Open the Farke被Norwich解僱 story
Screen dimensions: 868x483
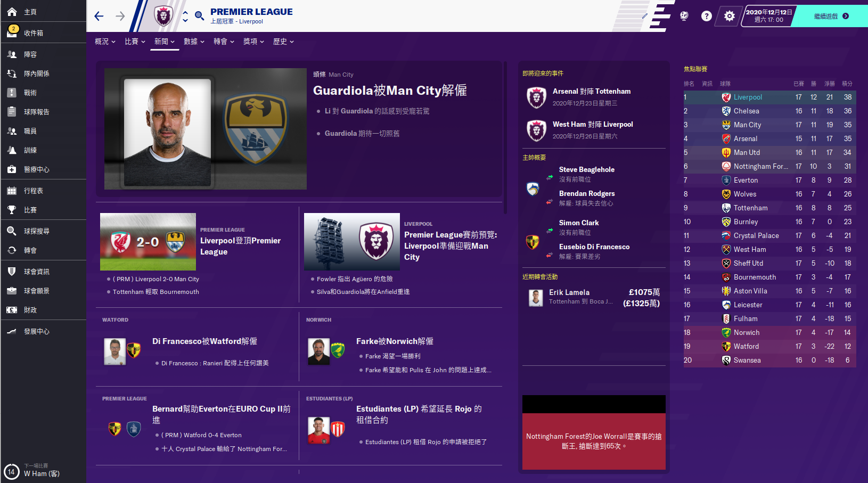click(x=395, y=341)
